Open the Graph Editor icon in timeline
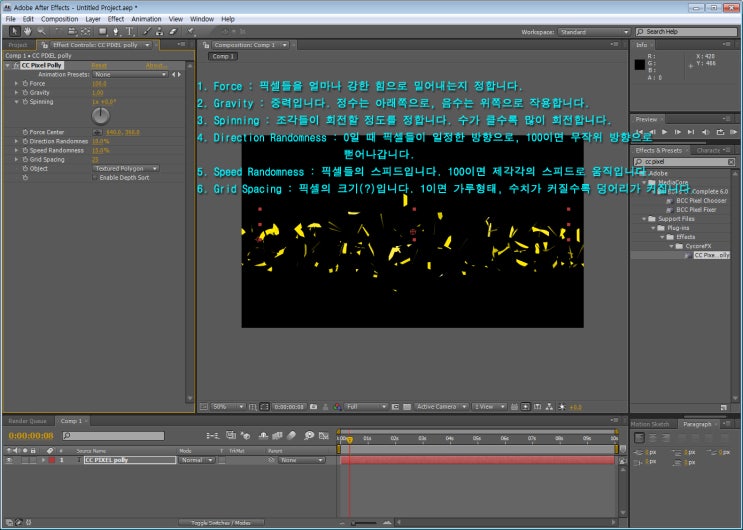 pos(324,435)
